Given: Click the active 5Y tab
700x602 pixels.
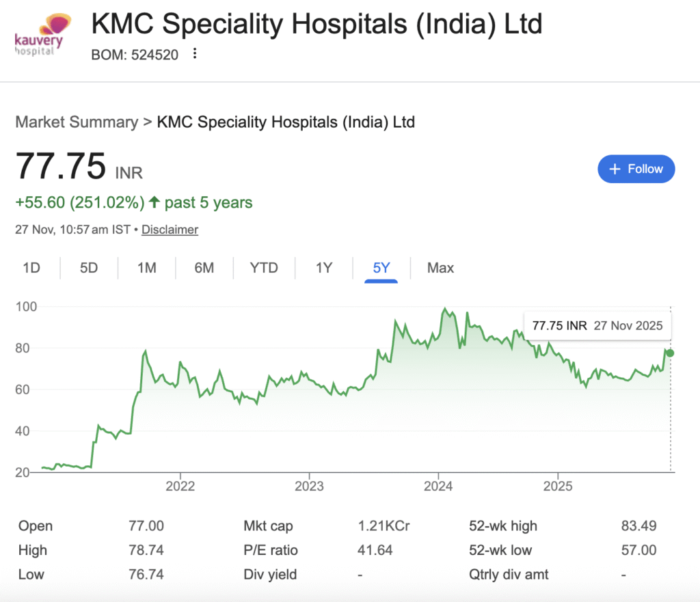Looking at the screenshot, I should pos(381,268).
